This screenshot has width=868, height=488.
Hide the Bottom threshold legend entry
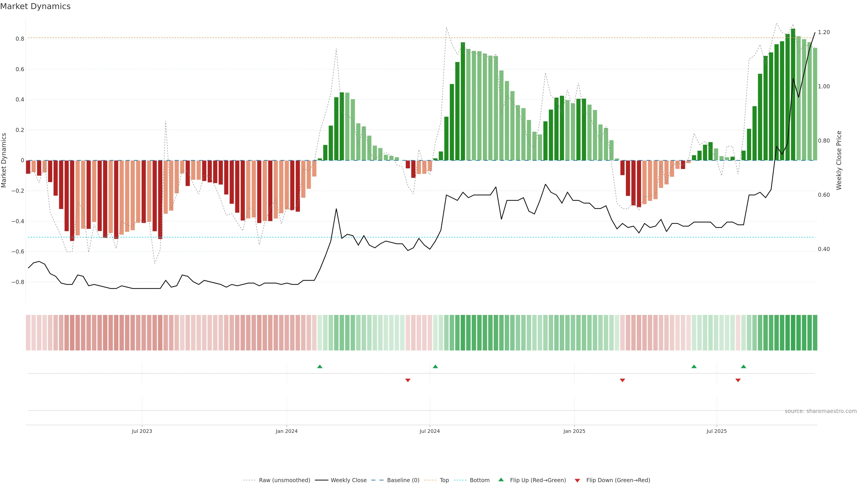(479, 480)
